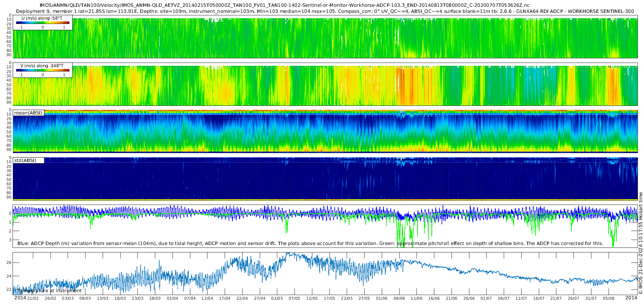Click the 01/07 date tick label
The image size is (644, 304).
[486, 298]
